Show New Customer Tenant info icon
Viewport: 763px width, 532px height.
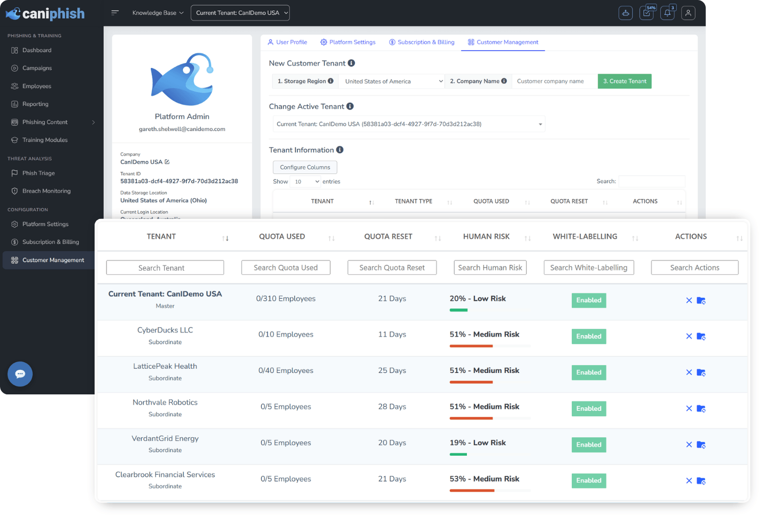[x=351, y=63]
